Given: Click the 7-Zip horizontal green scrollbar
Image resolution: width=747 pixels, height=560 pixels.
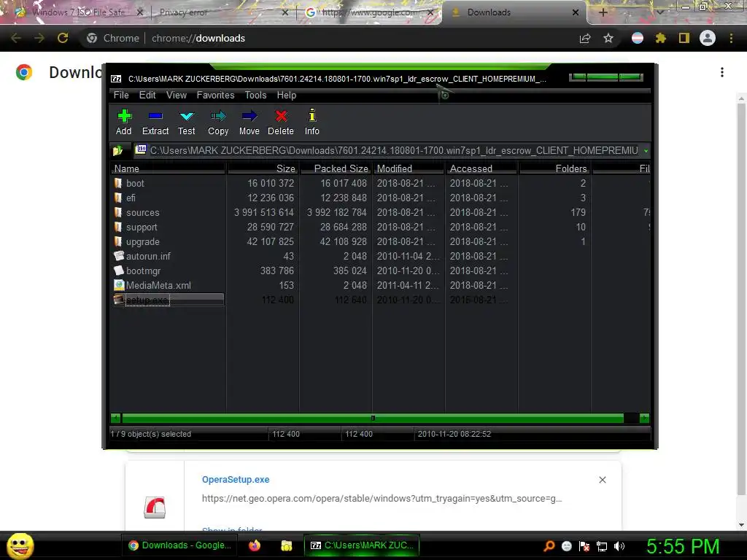Looking at the screenshot, I should pyautogui.click(x=373, y=418).
